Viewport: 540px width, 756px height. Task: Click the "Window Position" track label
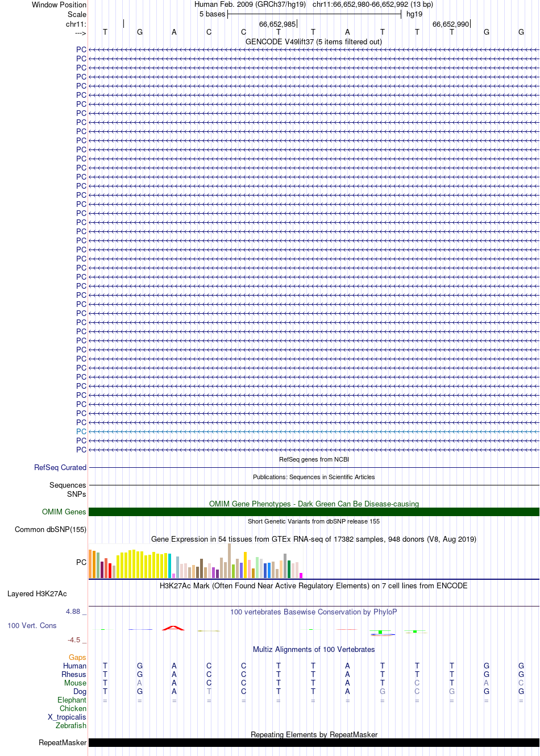(x=59, y=5)
